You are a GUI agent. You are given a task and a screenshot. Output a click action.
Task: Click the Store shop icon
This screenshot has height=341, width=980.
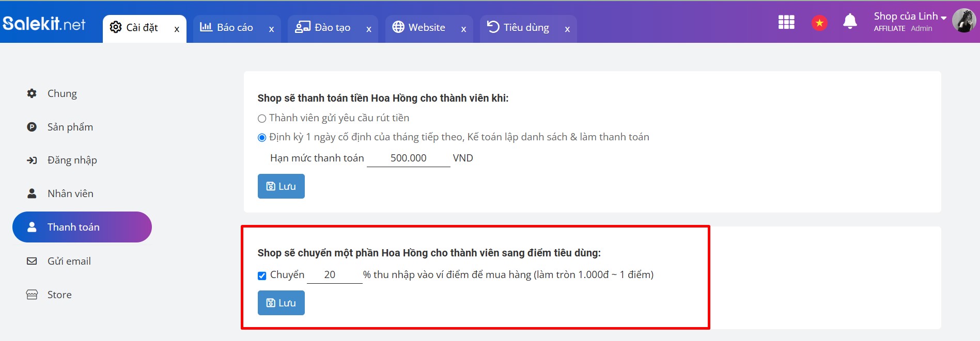32,295
